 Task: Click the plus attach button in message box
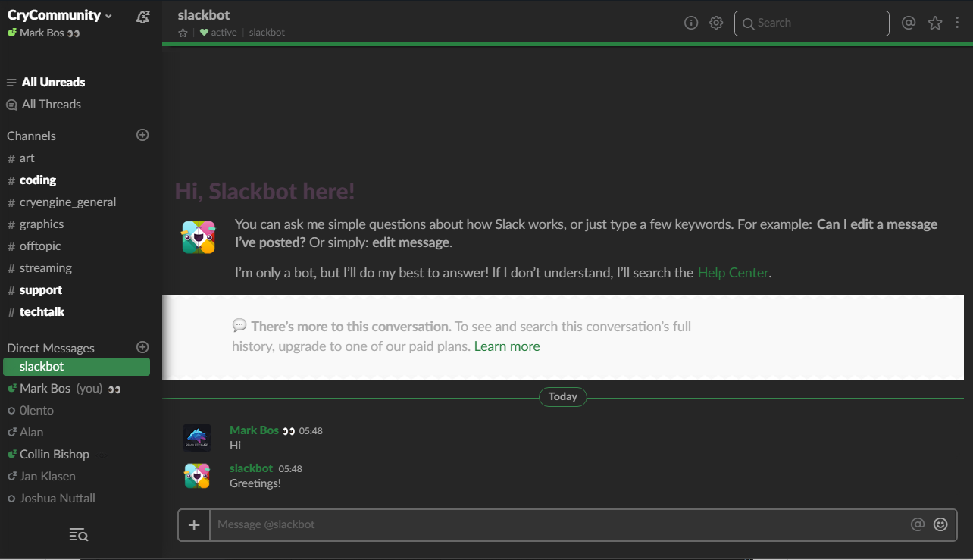pyautogui.click(x=194, y=524)
